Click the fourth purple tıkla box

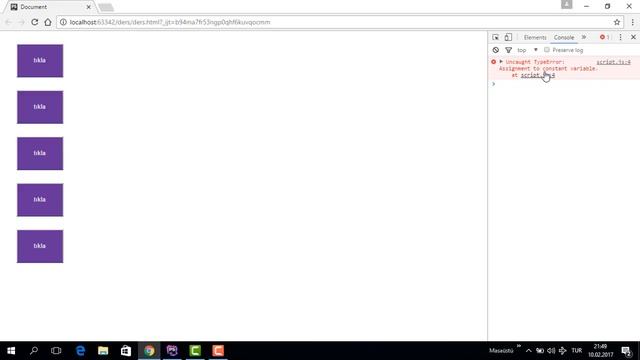pyautogui.click(x=40, y=200)
